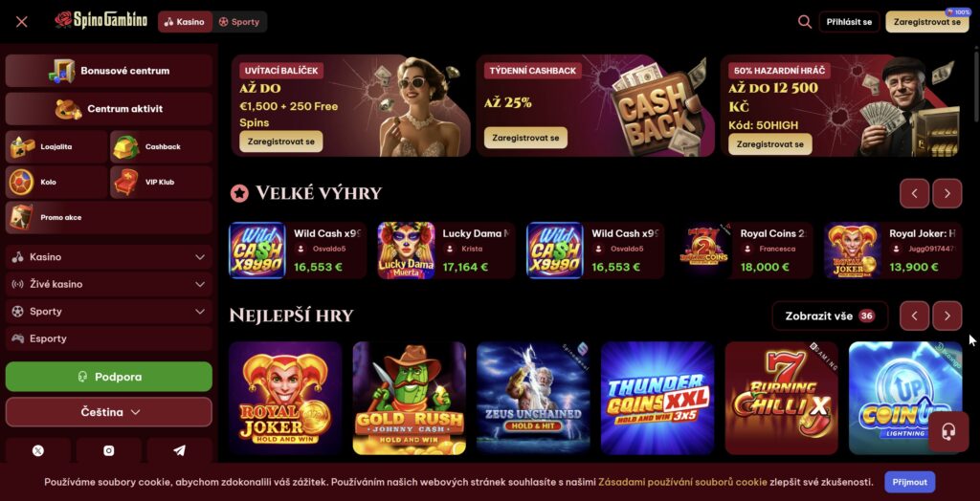Open the Kolo wheel icon
Screen dimensions: 980x501
pos(21,183)
